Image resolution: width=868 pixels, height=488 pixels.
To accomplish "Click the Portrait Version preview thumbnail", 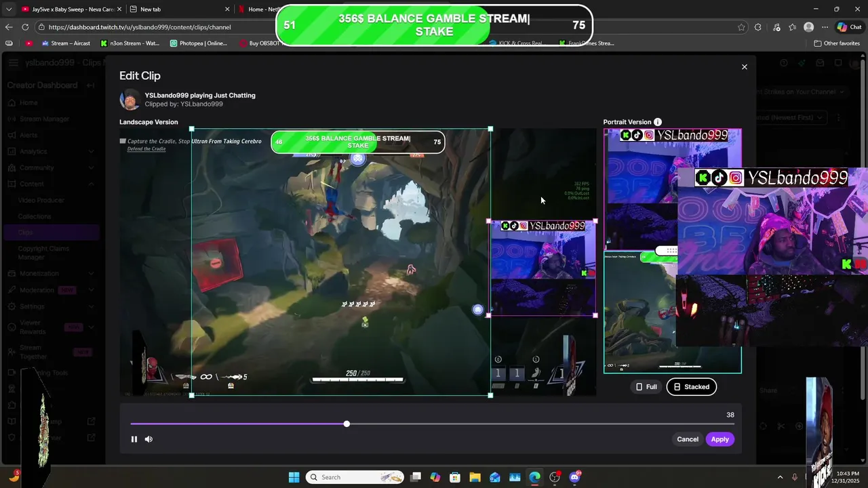I will (x=672, y=251).
